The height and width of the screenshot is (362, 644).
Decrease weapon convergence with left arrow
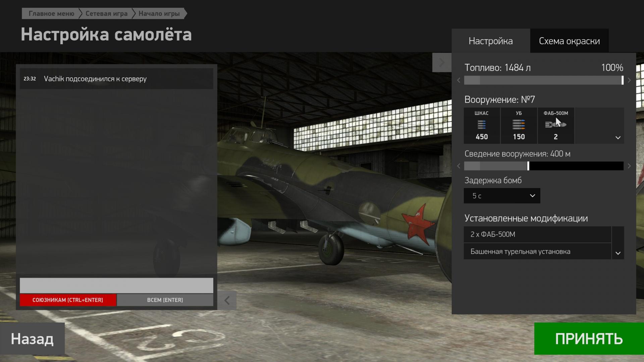pos(459,166)
